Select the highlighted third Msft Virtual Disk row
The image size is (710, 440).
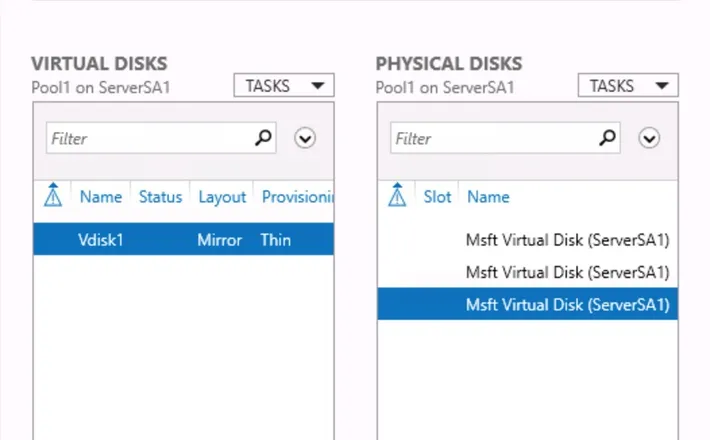point(528,304)
